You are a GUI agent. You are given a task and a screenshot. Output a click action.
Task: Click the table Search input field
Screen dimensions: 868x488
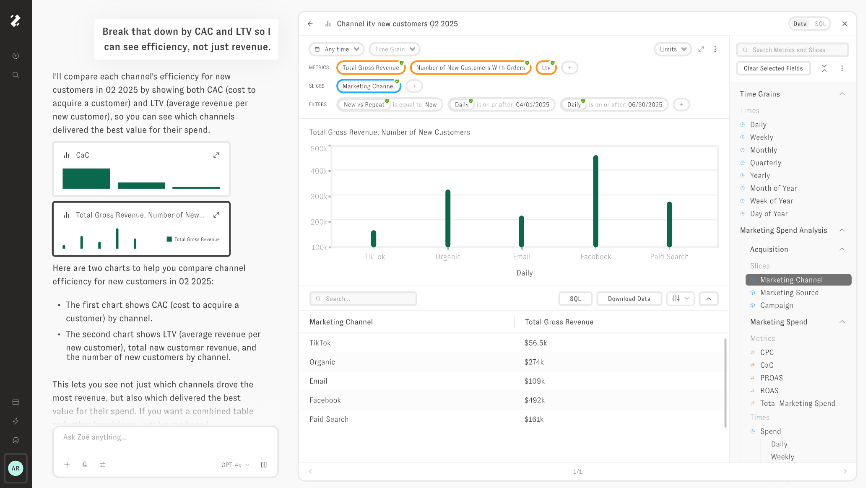363,299
